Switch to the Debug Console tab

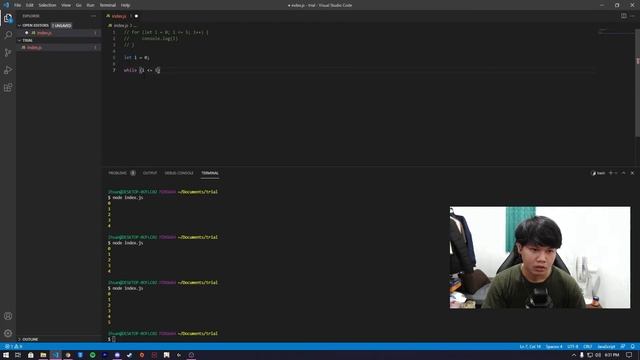click(x=179, y=173)
